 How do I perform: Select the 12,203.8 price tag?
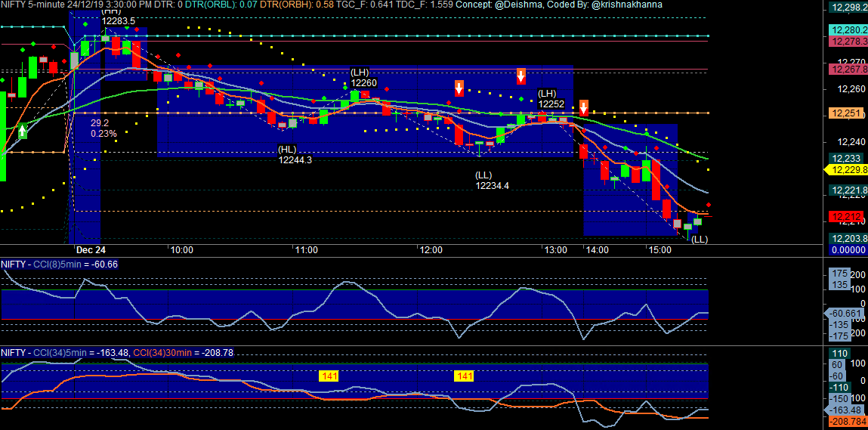point(848,239)
